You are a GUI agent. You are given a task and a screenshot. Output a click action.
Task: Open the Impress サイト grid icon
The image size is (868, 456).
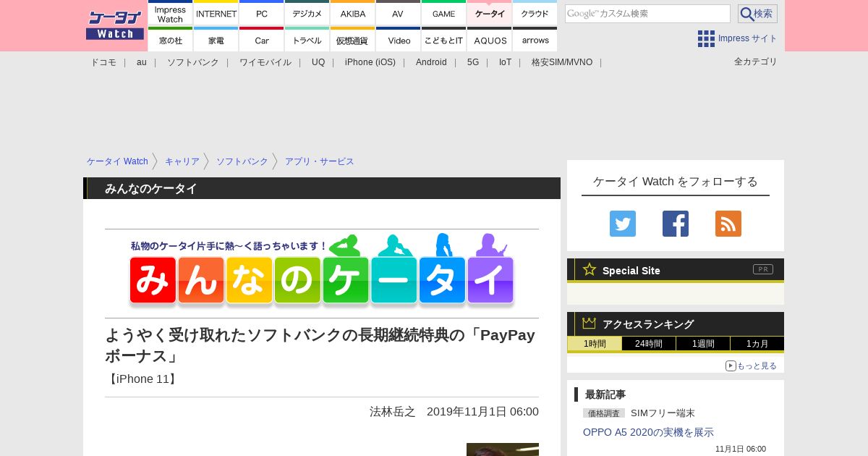coord(706,38)
